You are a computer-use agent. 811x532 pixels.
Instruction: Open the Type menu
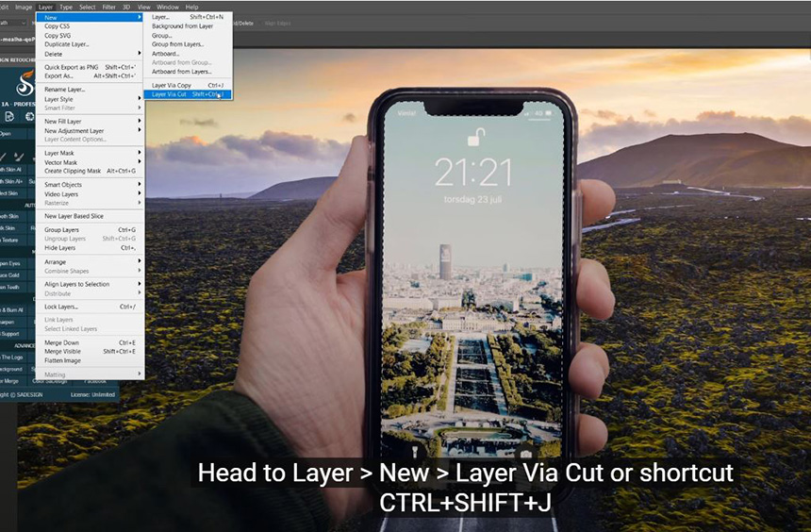pyautogui.click(x=66, y=7)
